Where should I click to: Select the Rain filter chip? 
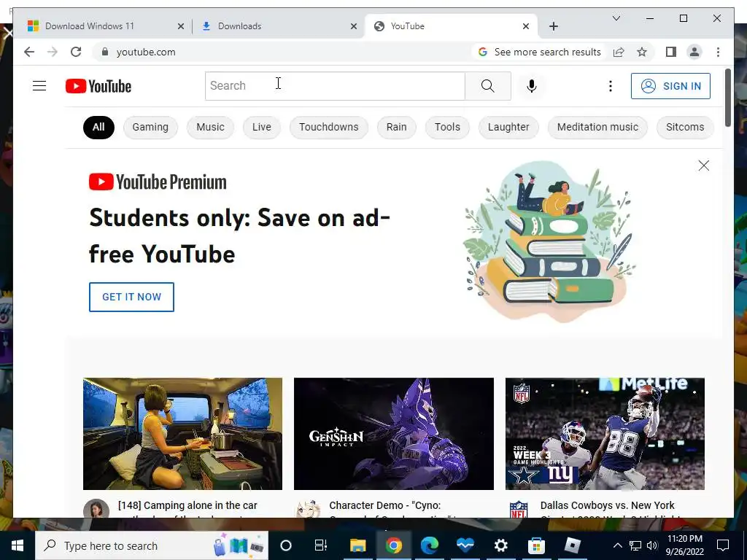(x=396, y=127)
